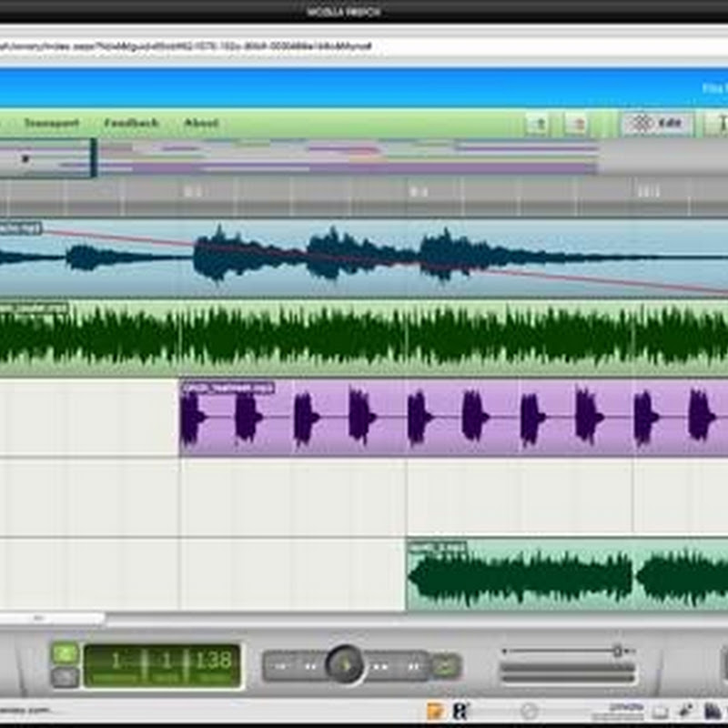Click the second small icon button left of Edit
This screenshot has height=728, width=728.
[x=576, y=124]
